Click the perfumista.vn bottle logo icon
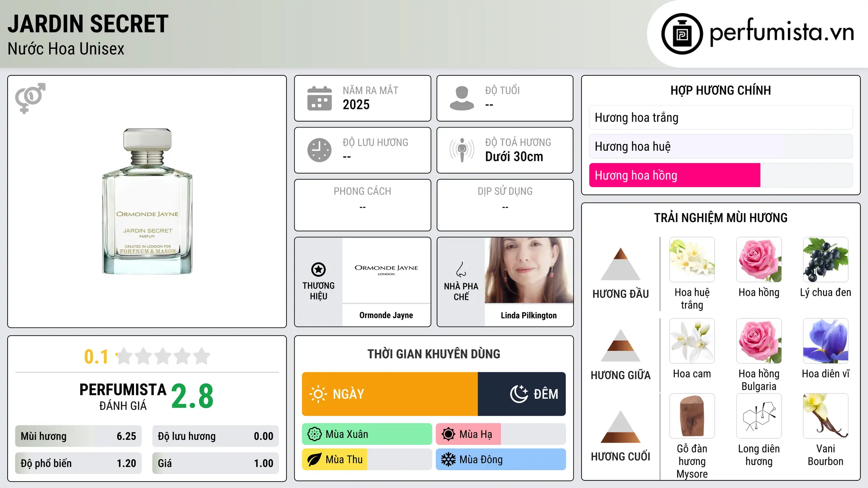Viewport: 868px width, 488px height. (682, 34)
